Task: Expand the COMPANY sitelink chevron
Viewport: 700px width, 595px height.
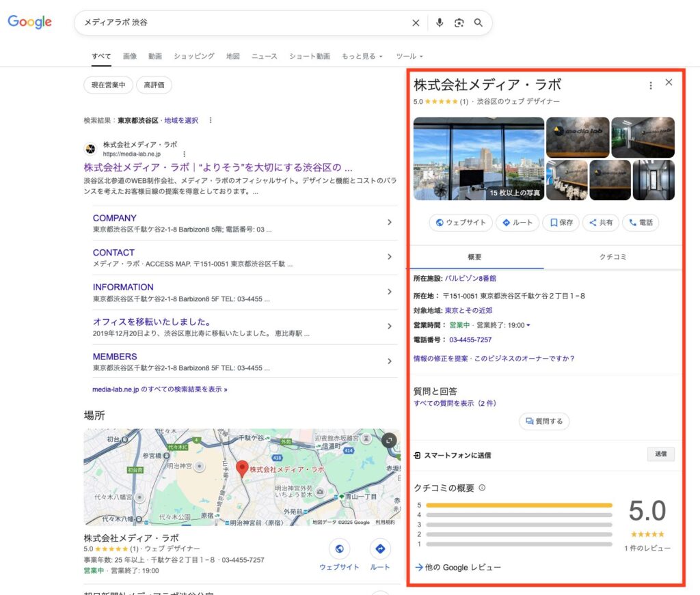Action: [x=390, y=222]
